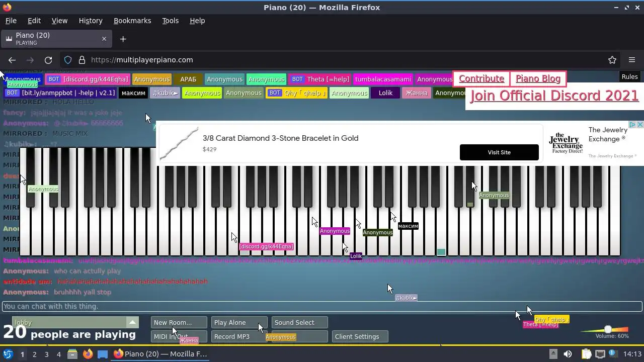Screen dimensions: 644x362
Task: Focus the chat message input
Action: pos(322,306)
